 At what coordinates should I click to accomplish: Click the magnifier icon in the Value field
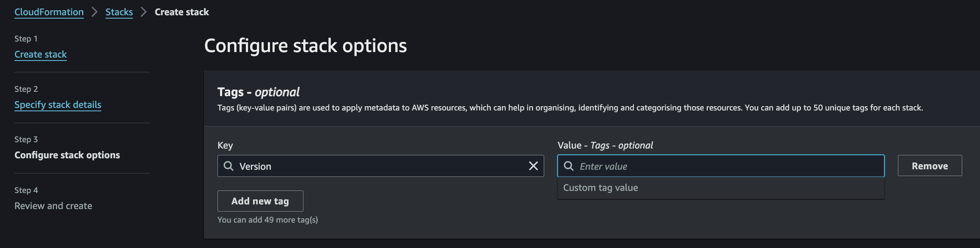569,166
